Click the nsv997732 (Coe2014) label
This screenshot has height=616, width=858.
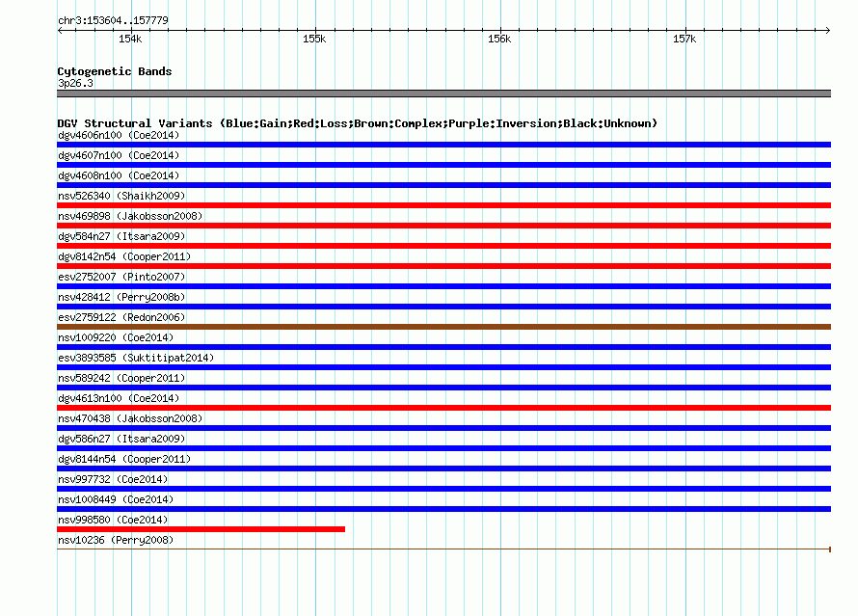(113, 479)
